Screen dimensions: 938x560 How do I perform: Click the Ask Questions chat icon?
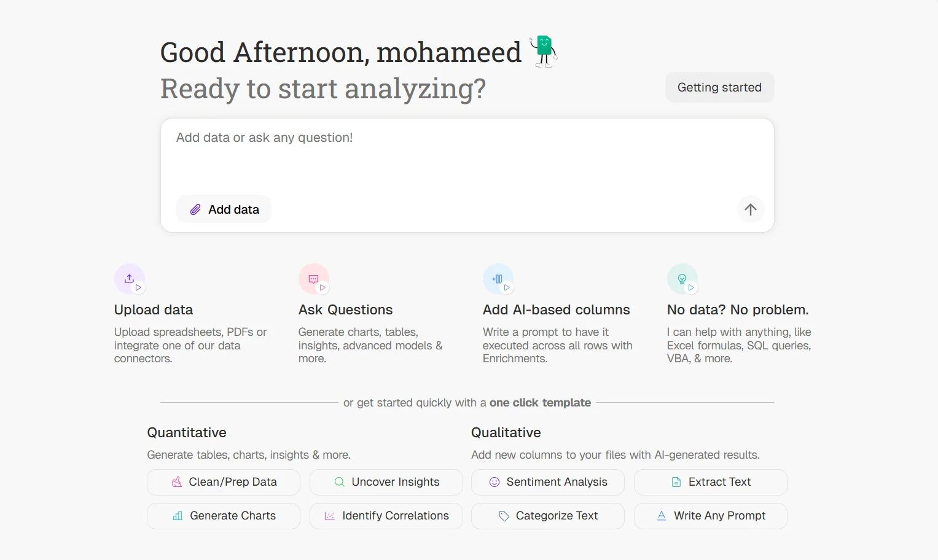click(313, 279)
